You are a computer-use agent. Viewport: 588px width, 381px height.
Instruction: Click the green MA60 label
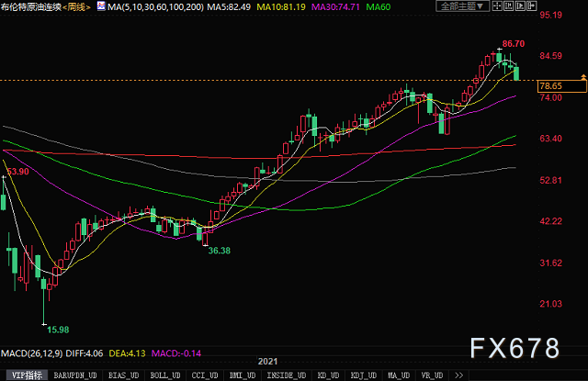(378, 6)
